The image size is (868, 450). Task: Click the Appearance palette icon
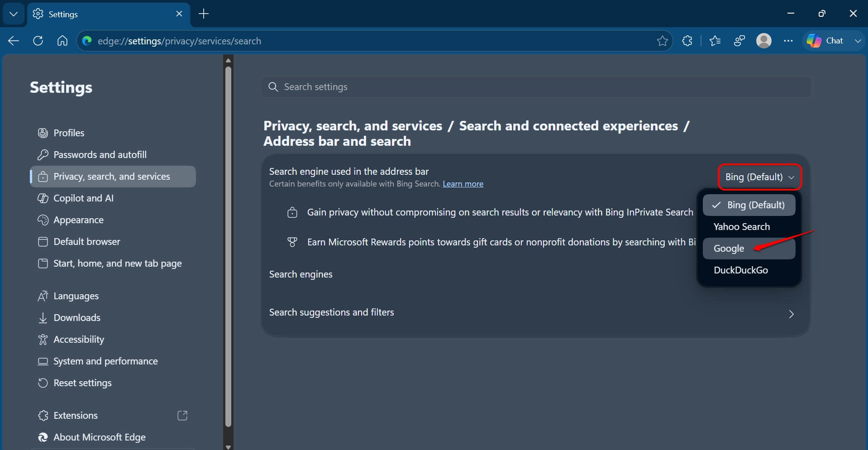click(x=43, y=220)
